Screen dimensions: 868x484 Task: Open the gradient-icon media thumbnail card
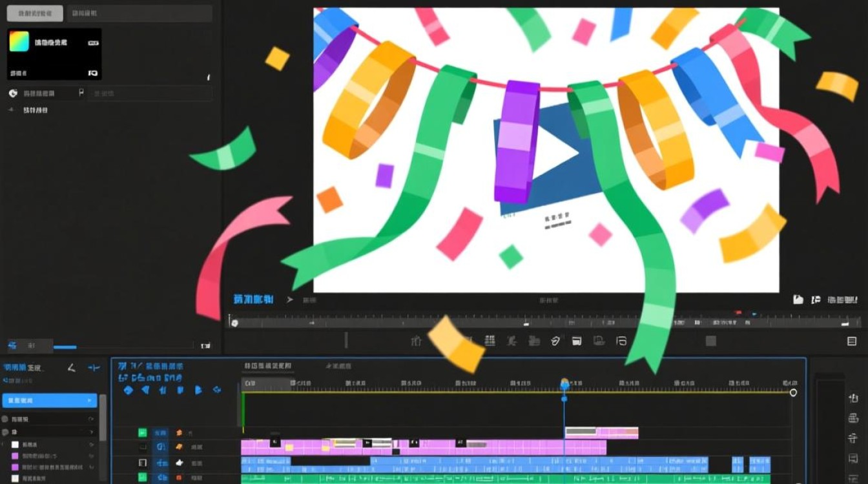[54, 54]
